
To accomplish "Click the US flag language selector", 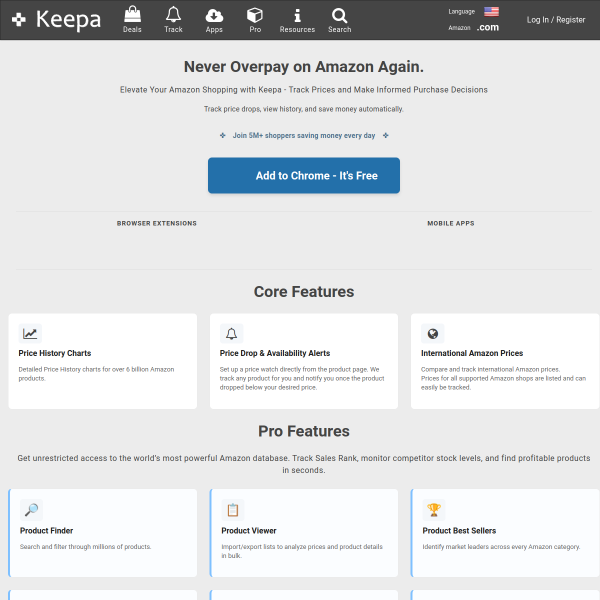I will [491, 11].
